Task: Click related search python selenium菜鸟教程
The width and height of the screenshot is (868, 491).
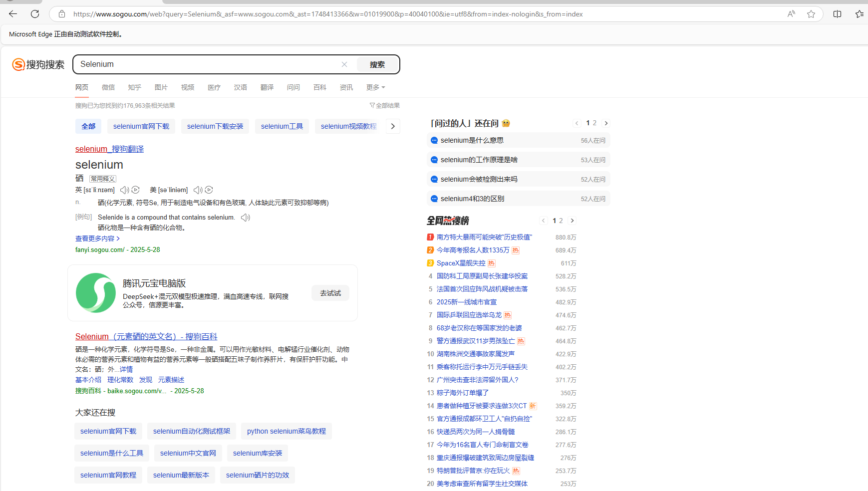Action: tap(287, 431)
